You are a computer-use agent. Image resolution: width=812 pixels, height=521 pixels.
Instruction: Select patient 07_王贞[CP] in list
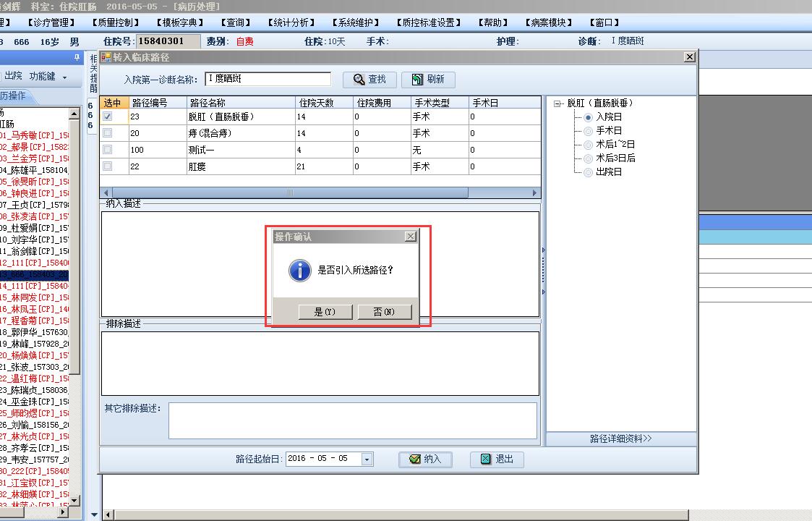pyautogui.click(x=34, y=205)
